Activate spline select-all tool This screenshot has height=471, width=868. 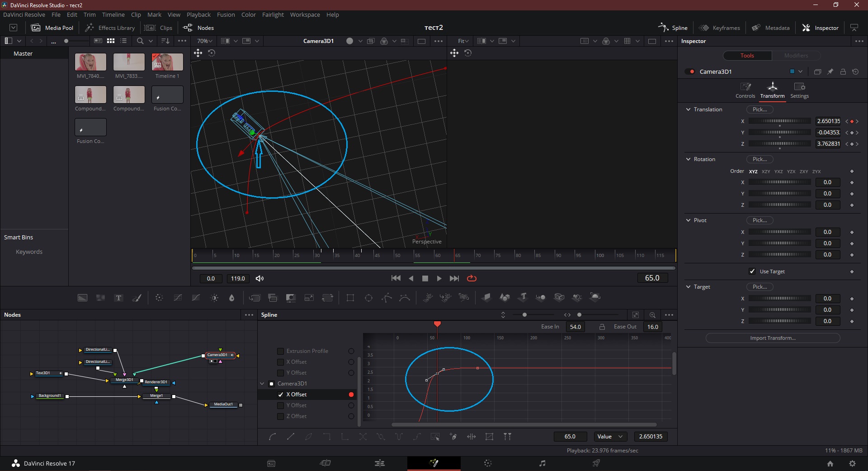coord(435,437)
